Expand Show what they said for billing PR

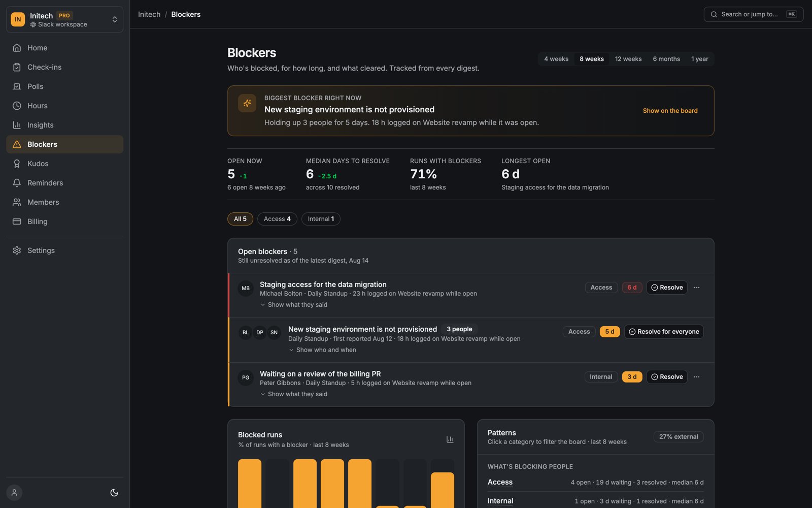click(294, 394)
